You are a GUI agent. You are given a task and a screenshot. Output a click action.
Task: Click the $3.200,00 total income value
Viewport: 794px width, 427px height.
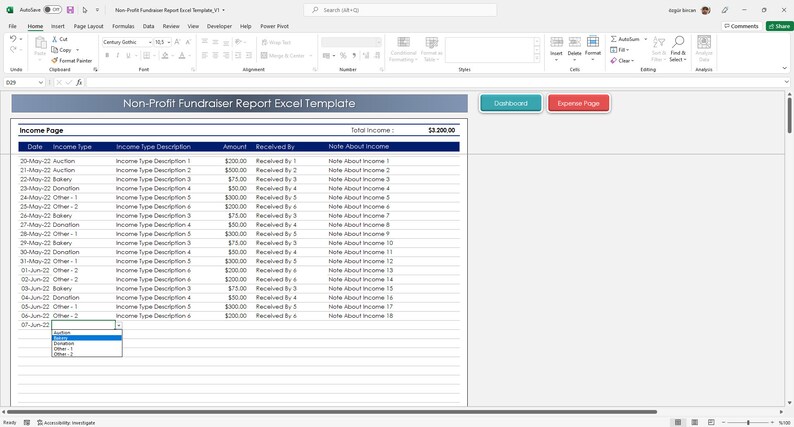[x=442, y=130]
